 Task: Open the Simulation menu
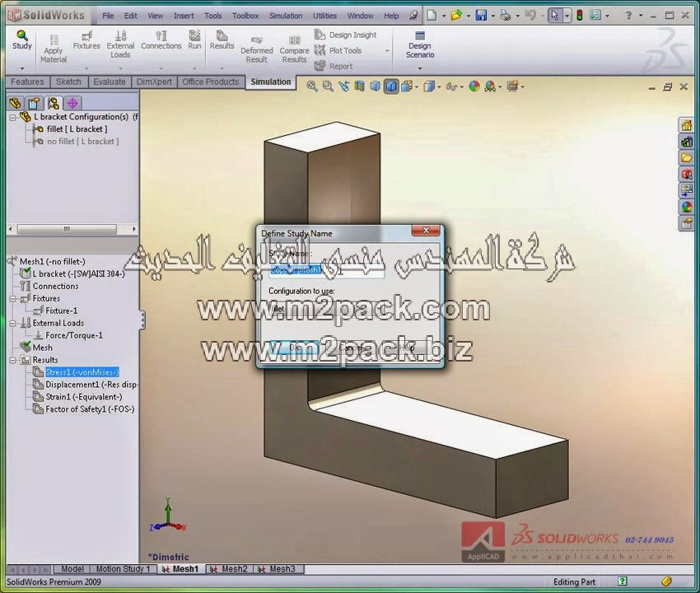click(286, 16)
